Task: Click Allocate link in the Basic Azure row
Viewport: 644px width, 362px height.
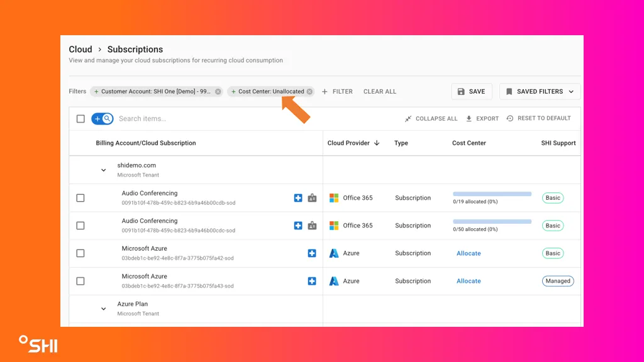Action: point(469,253)
